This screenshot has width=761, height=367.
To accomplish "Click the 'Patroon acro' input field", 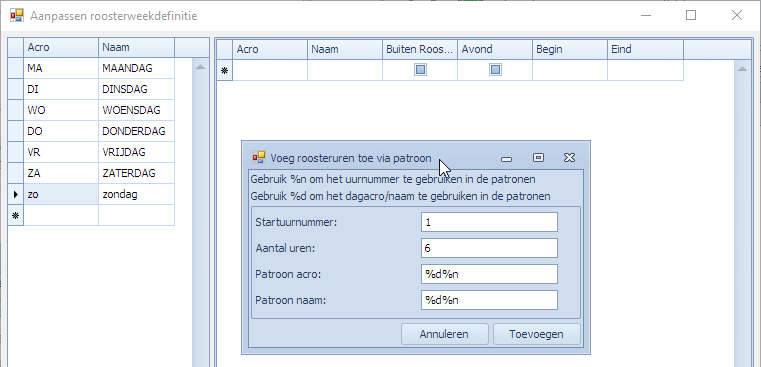I will (x=489, y=274).
